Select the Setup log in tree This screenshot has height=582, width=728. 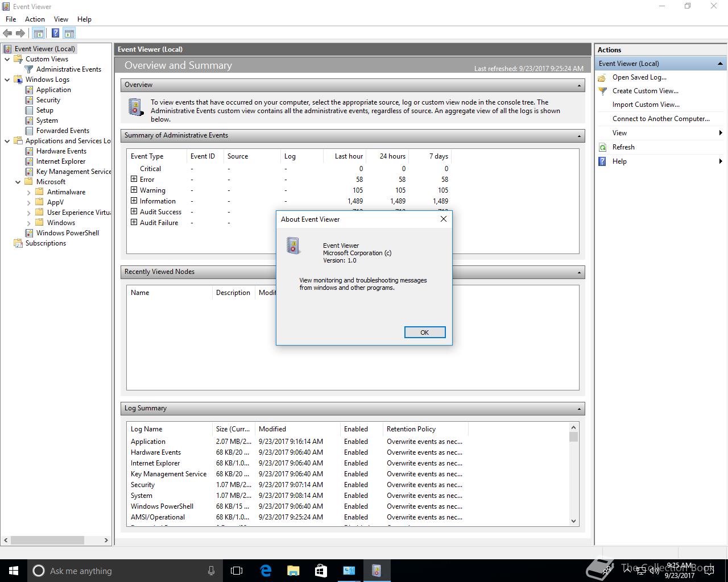tap(44, 110)
